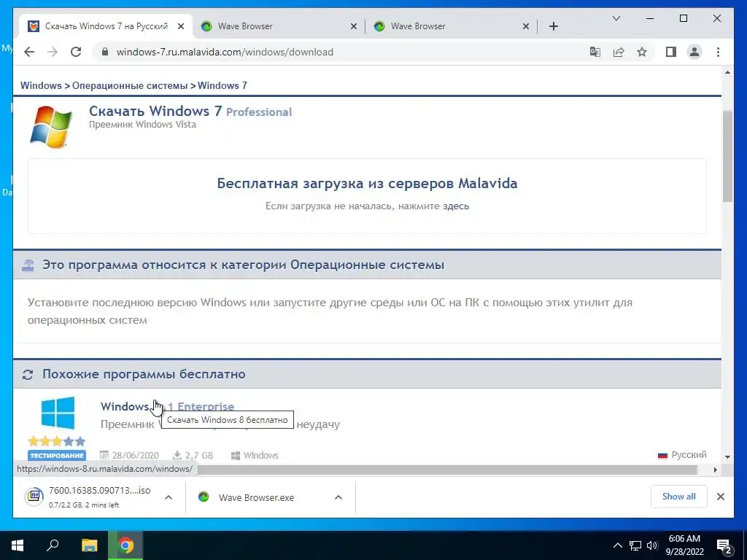Click the forward navigation arrow

53,52
